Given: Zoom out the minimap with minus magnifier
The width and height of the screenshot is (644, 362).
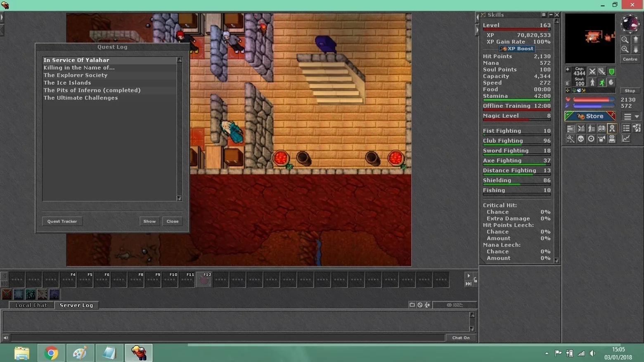Looking at the screenshot, I should 625,40.
